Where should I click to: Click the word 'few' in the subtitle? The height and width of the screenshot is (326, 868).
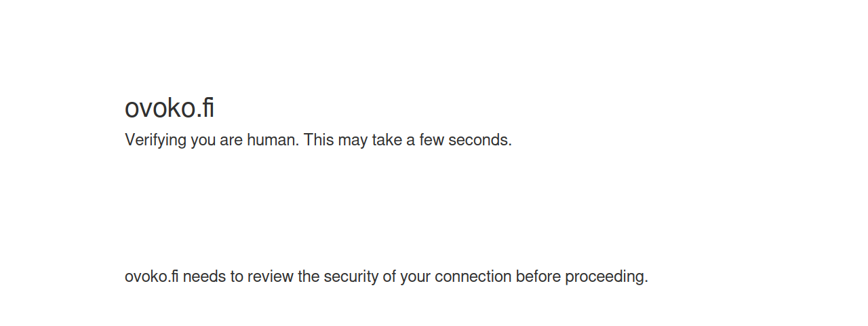tap(431, 140)
